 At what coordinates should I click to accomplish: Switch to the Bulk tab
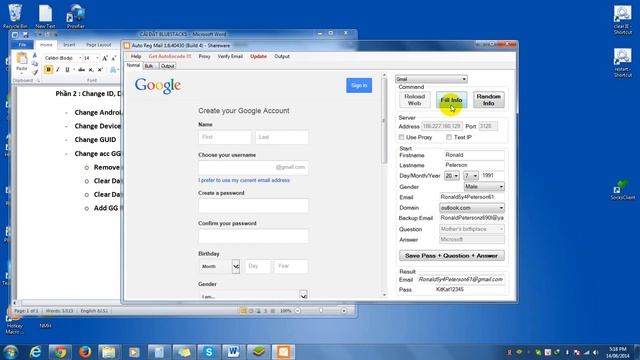coord(149,66)
